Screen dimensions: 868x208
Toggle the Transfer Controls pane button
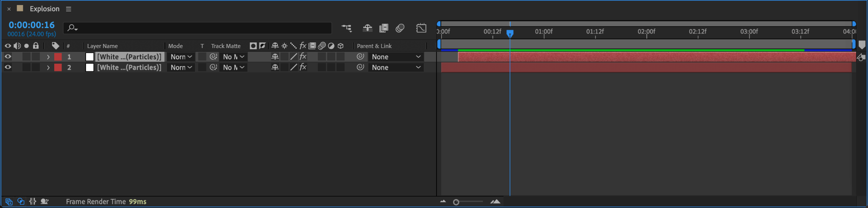[x=21, y=202]
